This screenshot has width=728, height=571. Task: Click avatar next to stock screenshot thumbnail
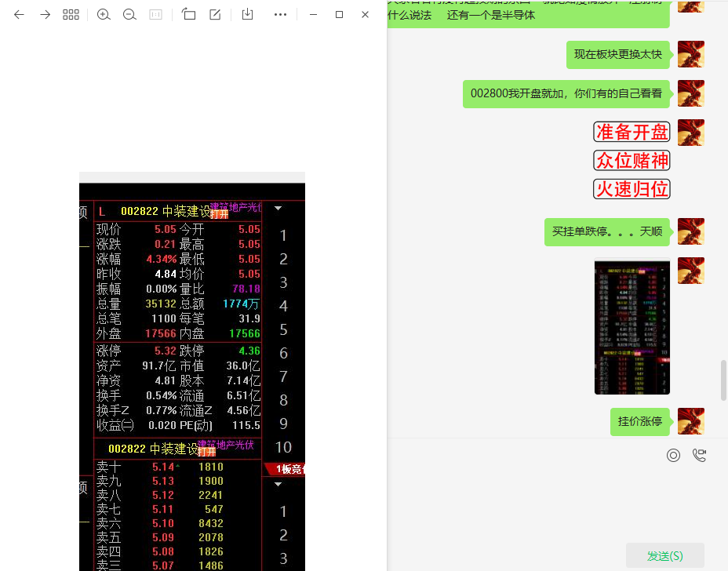pyautogui.click(x=691, y=270)
